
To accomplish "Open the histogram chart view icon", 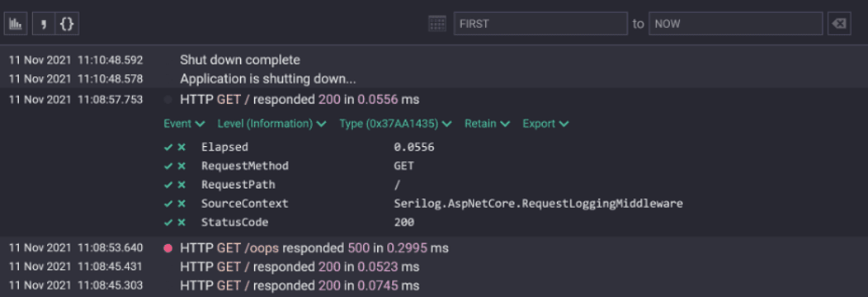I will (x=16, y=24).
